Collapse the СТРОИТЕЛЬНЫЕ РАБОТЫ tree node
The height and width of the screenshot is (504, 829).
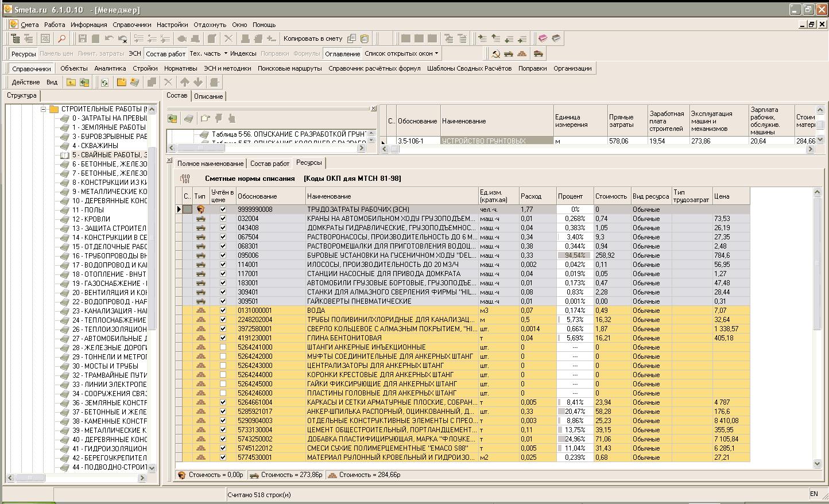(x=43, y=109)
